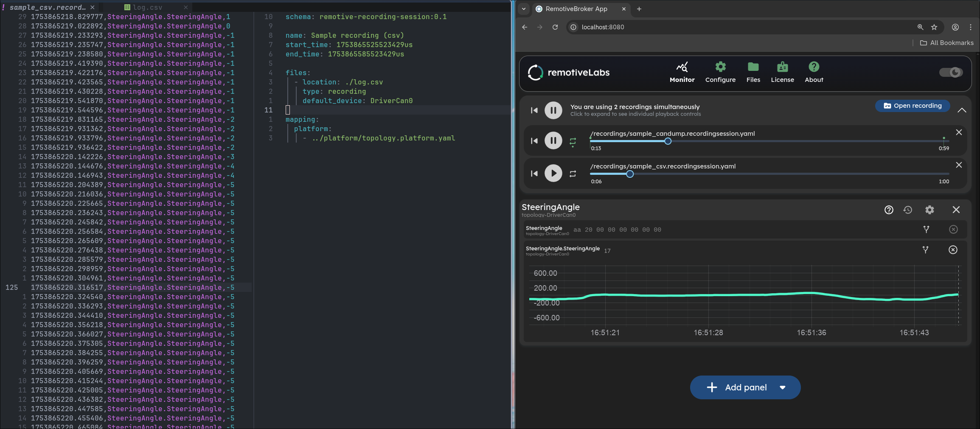Open the Add panel dropdown arrow
Image resolution: width=980 pixels, height=429 pixels.
click(x=782, y=387)
